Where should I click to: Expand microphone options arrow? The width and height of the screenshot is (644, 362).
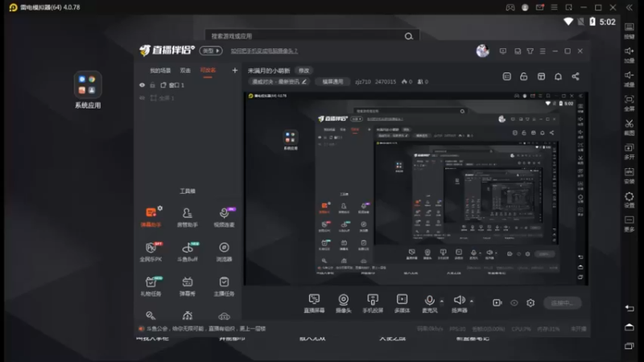point(441,301)
